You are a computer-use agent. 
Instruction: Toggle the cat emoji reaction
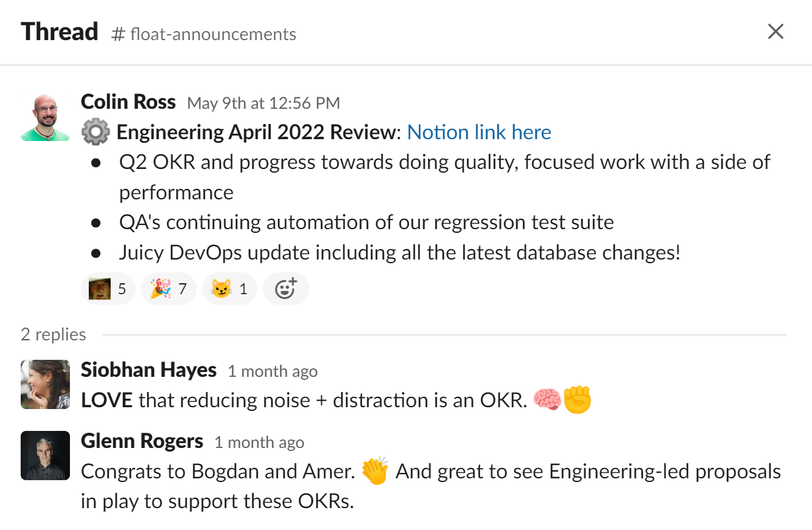[229, 288]
